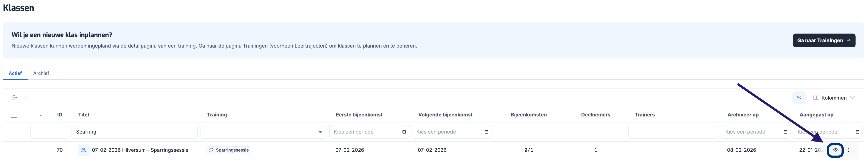Open the row's three-dot actions menu
This screenshot has height=160, width=868.
(848, 150)
